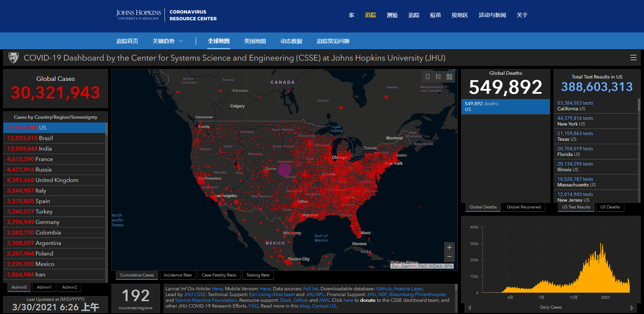Select the US row in country list
Image resolution: width=644 pixels, height=314 pixels.
(54, 128)
